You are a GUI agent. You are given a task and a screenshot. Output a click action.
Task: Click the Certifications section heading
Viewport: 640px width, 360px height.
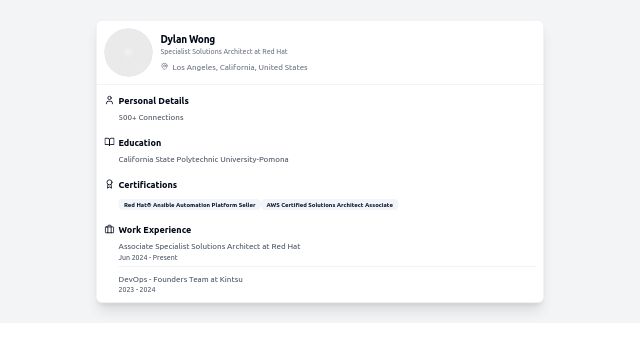tap(147, 185)
